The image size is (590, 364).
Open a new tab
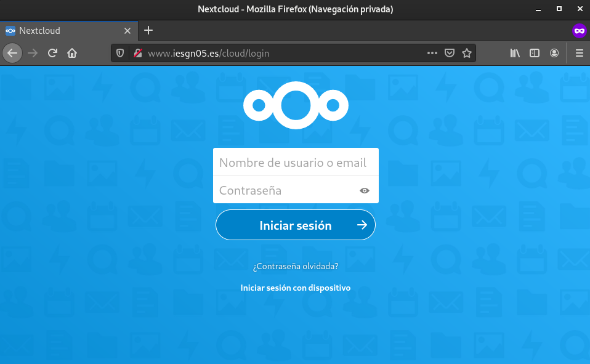148,30
